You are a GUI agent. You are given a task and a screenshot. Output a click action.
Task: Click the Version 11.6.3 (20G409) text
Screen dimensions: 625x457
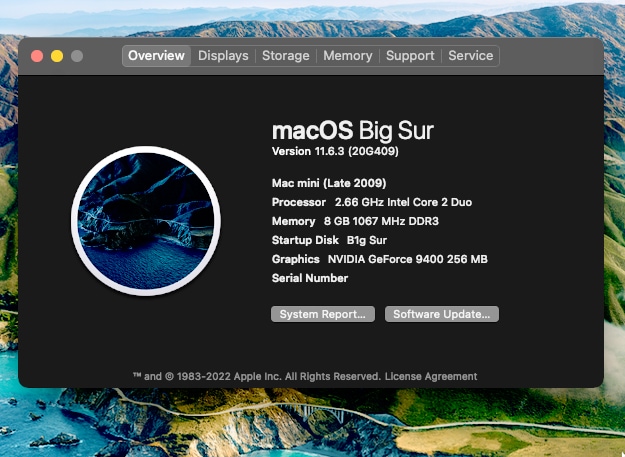tap(335, 151)
